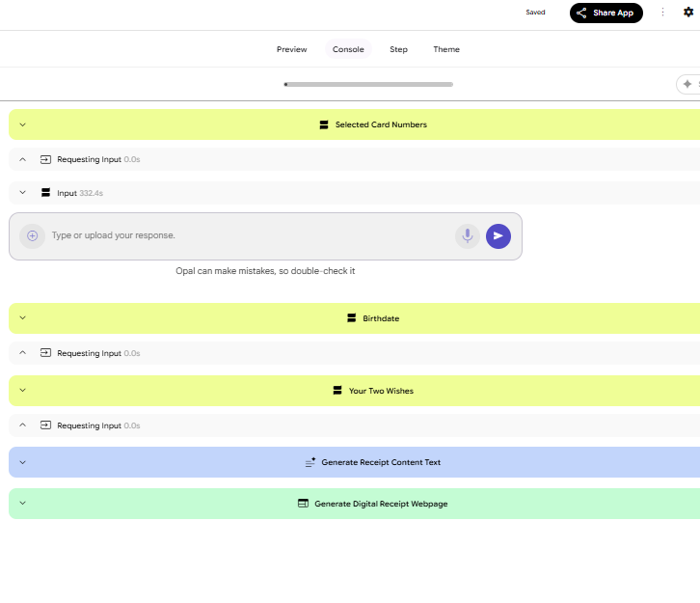Click the Requesting Input arrow icon under Birthdate
Viewport: 700px width, 603px height.
45,353
